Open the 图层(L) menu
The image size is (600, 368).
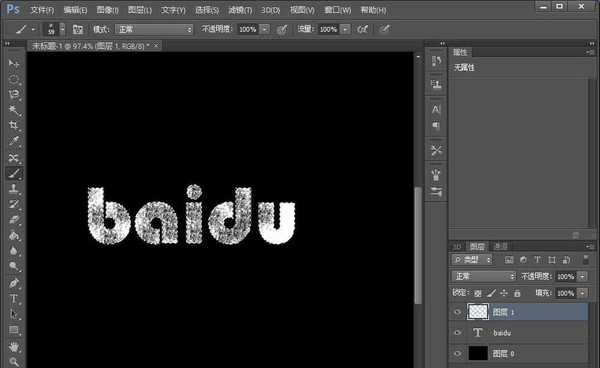click(140, 10)
